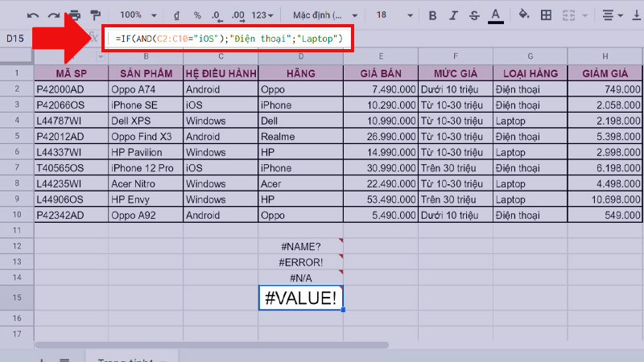
Task: Click the Redo arrow in toolbar
Action: point(54,15)
